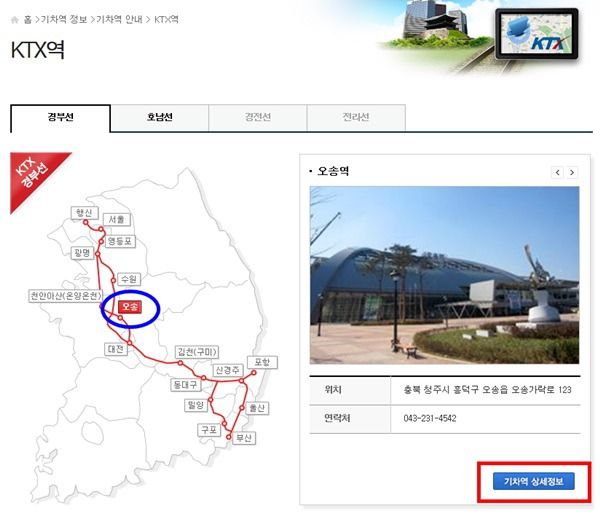
Task: Select 서울 station on the map
Action: [x=117, y=219]
